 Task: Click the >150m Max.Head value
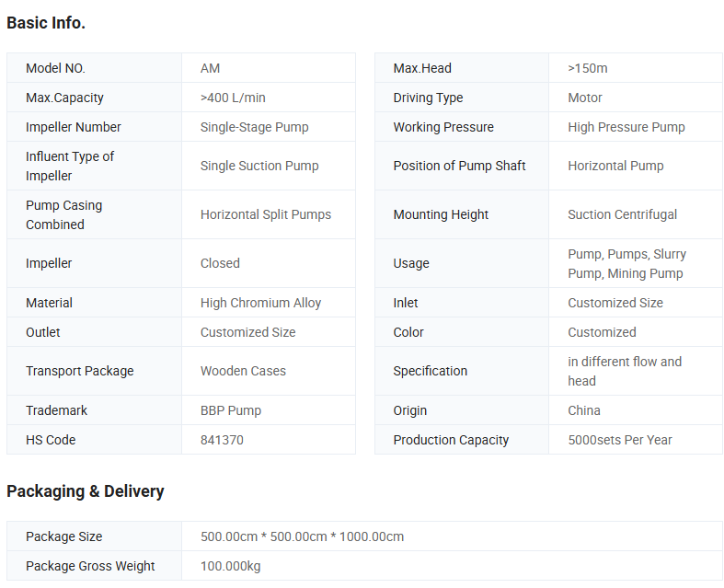(x=588, y=68)
